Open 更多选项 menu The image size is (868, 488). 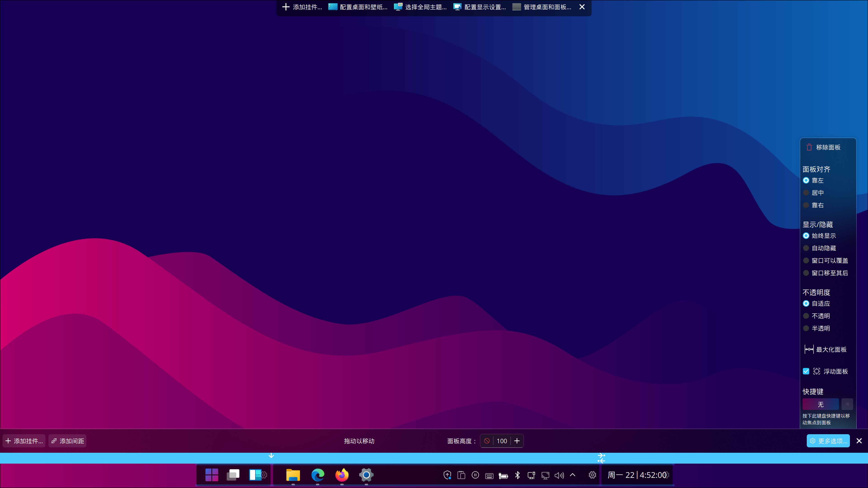[x=828, y=441]
